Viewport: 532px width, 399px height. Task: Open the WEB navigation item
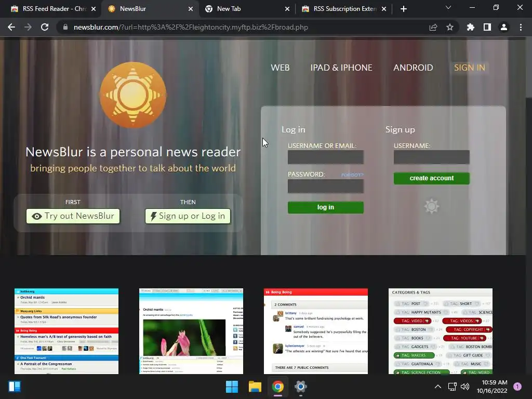[x=280, y=68]
